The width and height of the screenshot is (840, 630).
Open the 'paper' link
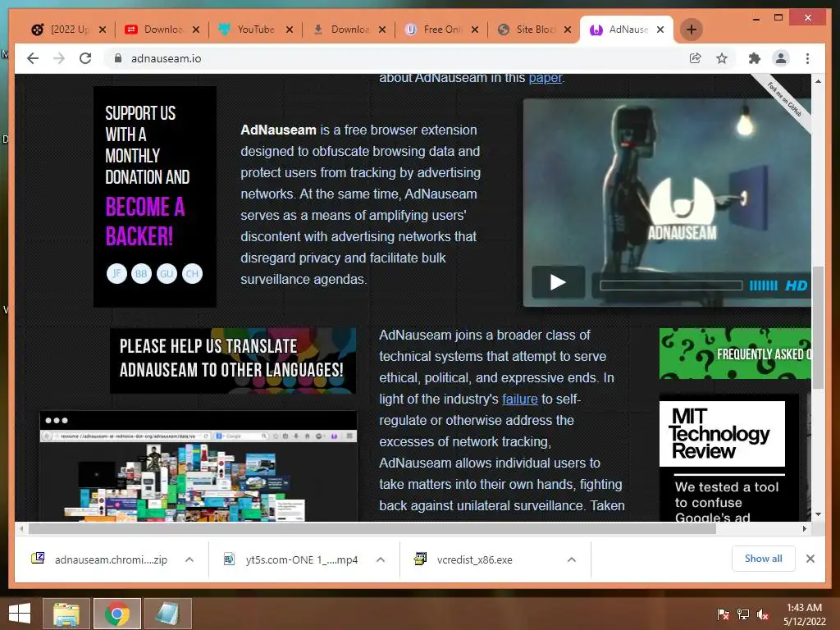(x=545, y=78)
